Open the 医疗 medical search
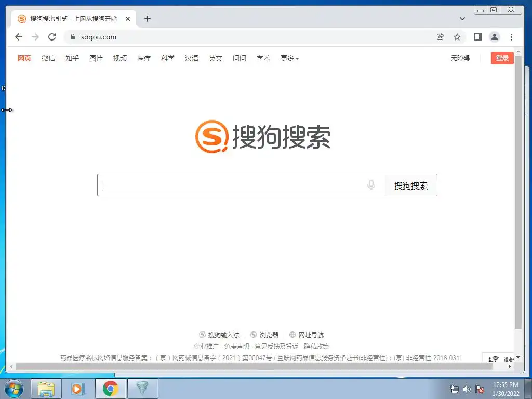This screenshot has height=399, width=532. pos(144,58)
